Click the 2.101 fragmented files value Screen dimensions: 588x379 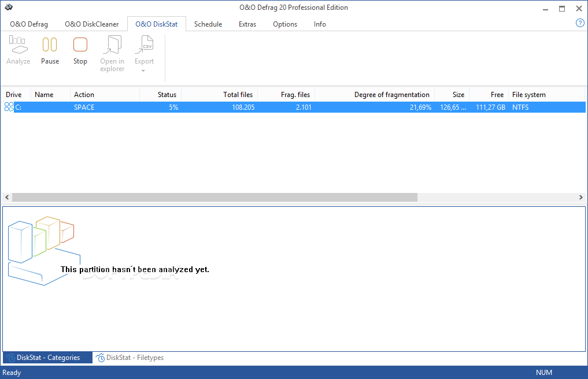click(304, 107)
